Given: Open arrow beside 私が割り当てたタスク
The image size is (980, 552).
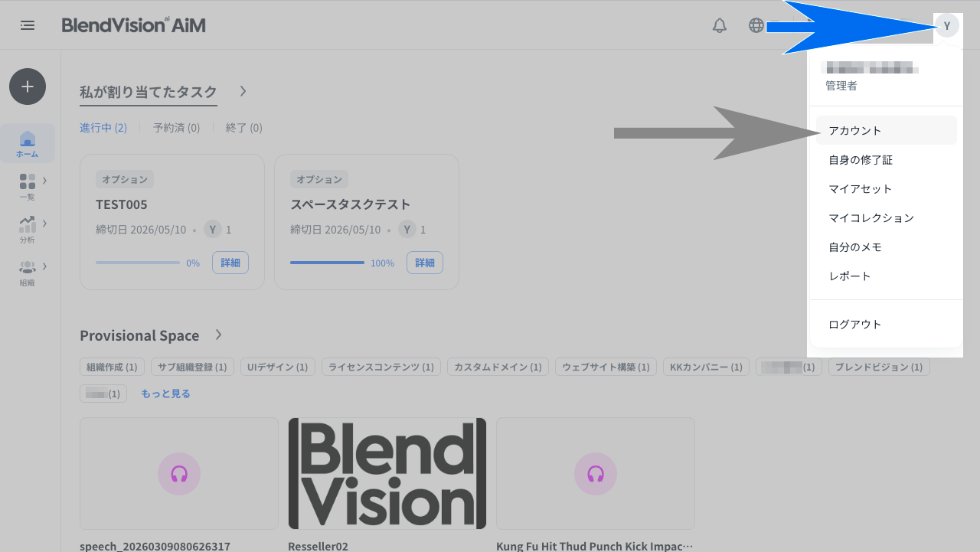Looking at the screenshot, I should [243, 91].
